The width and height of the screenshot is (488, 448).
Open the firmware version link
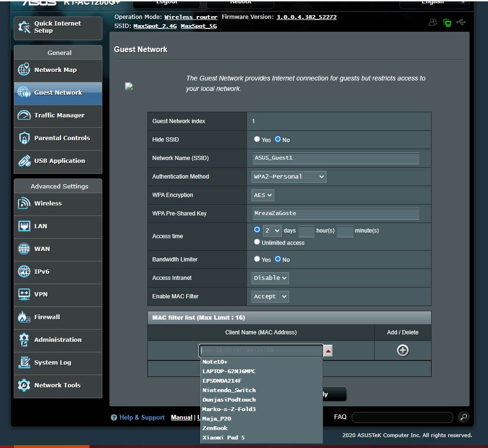click(306, 17)
